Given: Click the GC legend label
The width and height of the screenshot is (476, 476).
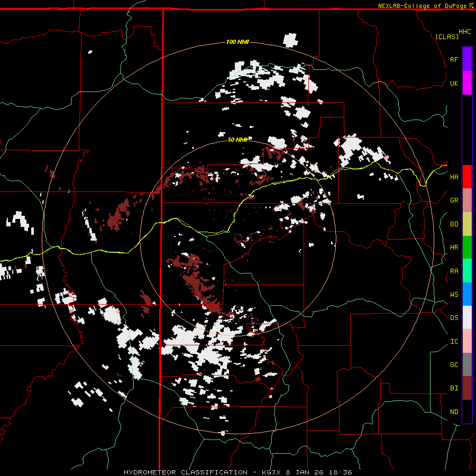Looking at the screenshot, I should pyautogui.click(x=454, y=365).
